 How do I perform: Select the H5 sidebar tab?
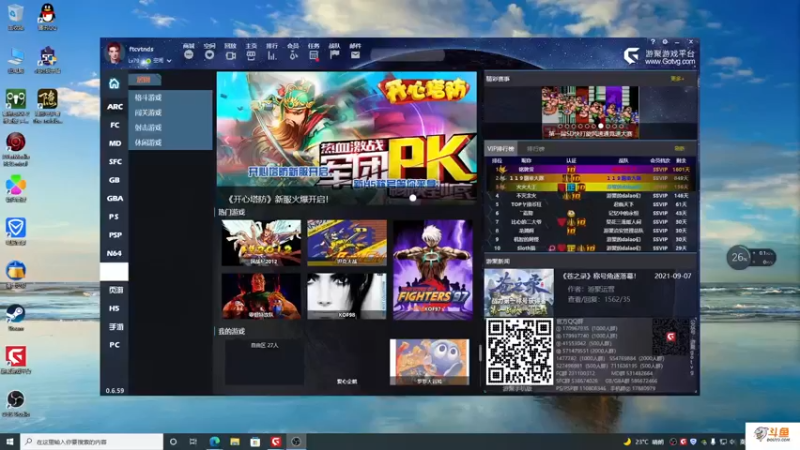click(114, 309)
